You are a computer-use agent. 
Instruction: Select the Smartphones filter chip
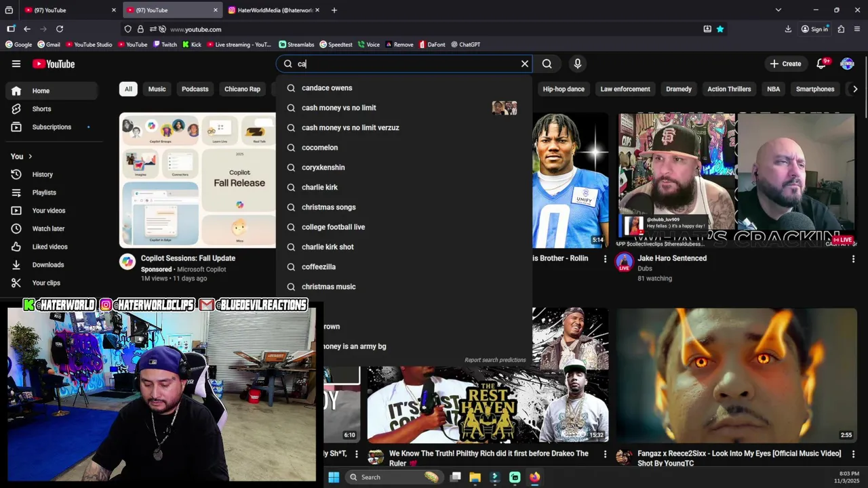tap(815, 89)
